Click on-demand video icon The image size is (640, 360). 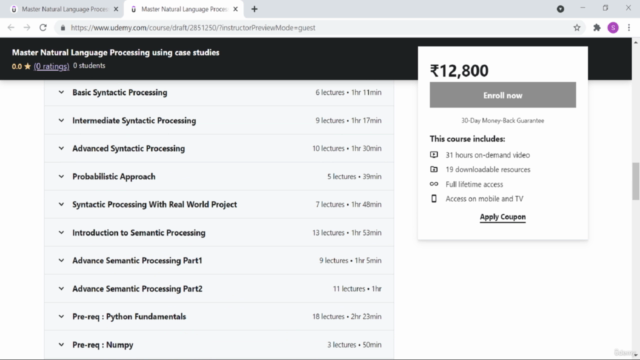(x=433, y=155)
